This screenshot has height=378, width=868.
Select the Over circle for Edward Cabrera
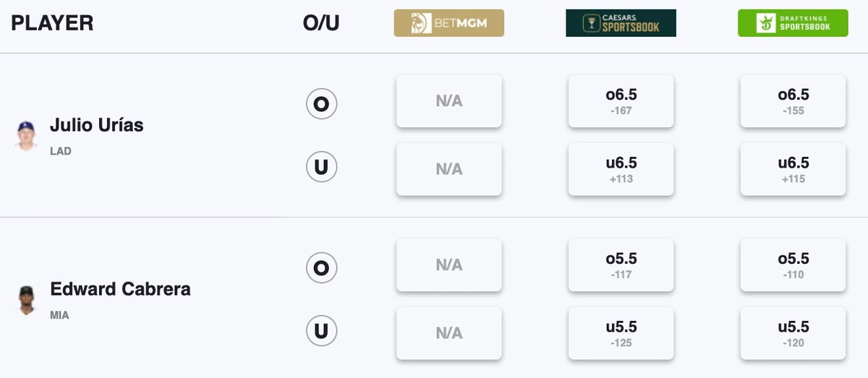tap(321, 269)
